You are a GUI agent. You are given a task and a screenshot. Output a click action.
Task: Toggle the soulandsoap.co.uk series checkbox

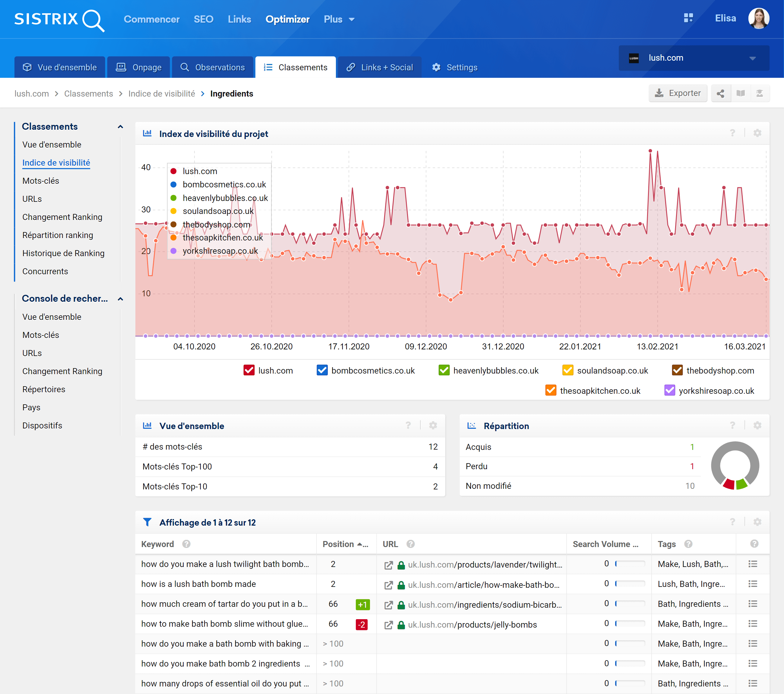point(568,370)
